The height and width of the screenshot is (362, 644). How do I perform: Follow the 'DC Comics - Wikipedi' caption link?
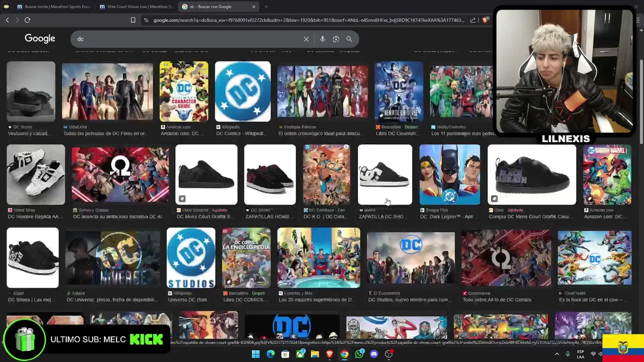[243, 134]
